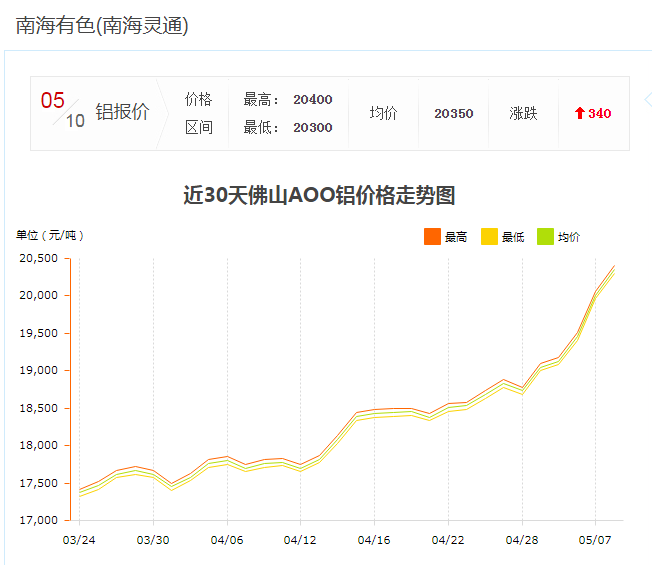This screenshot has height=565, width=652.
Task: Click the red up-arrow next to 340
Action: pos(579,114)
